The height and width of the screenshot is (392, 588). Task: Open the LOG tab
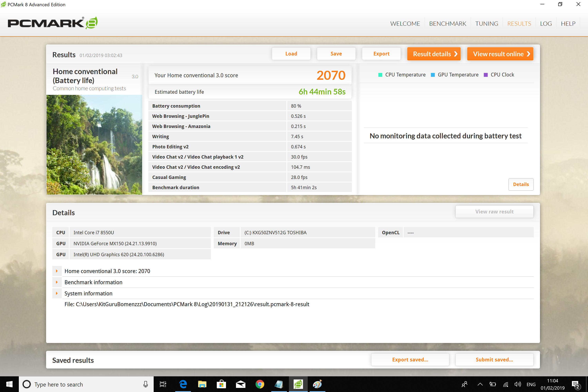(x=546, y=24)
